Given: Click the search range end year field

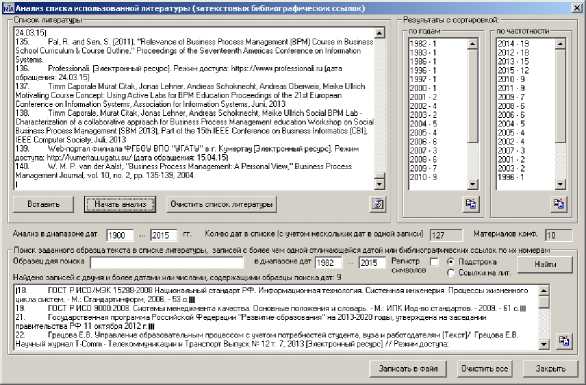Looking at the screenshot, I should coord(372,262).
